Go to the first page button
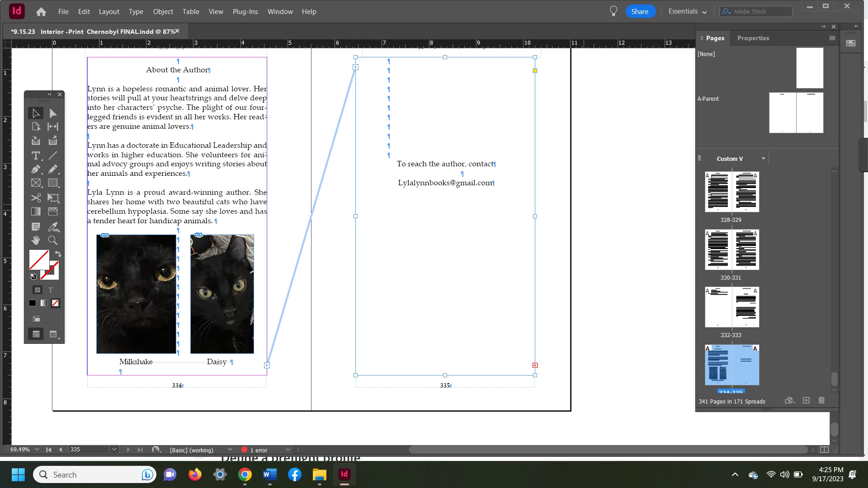Screen dimensions: 868x488 [49, 450]
